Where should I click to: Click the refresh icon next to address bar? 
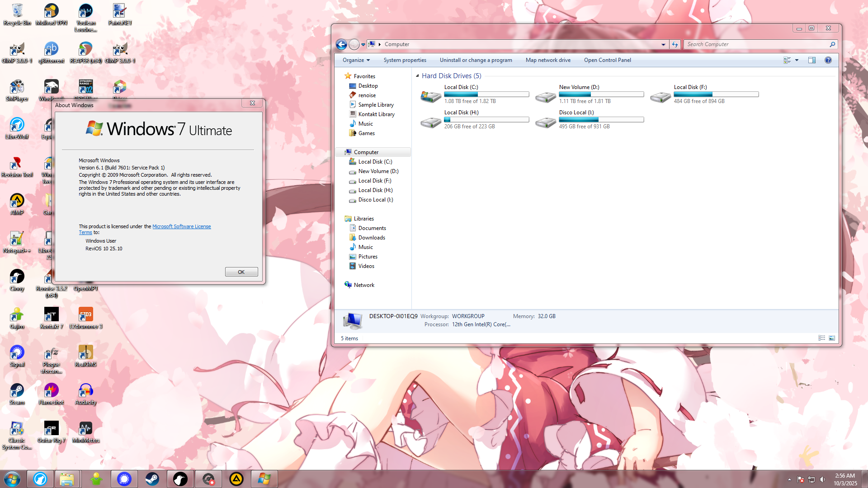675,44
